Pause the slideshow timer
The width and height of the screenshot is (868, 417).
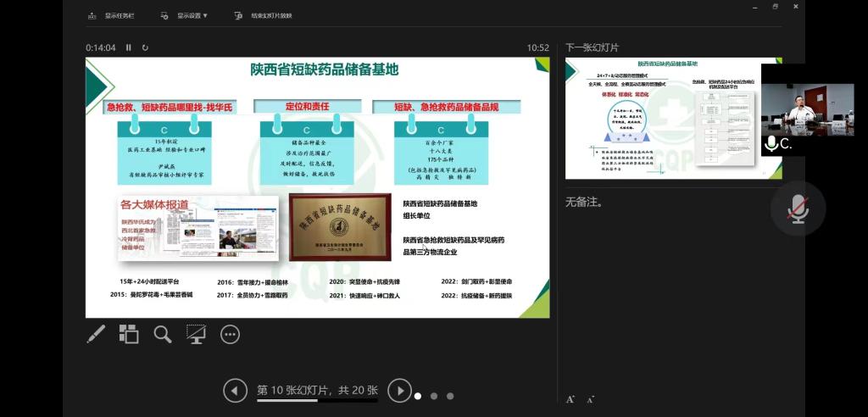pyautogui.click(x=129, y=47)
